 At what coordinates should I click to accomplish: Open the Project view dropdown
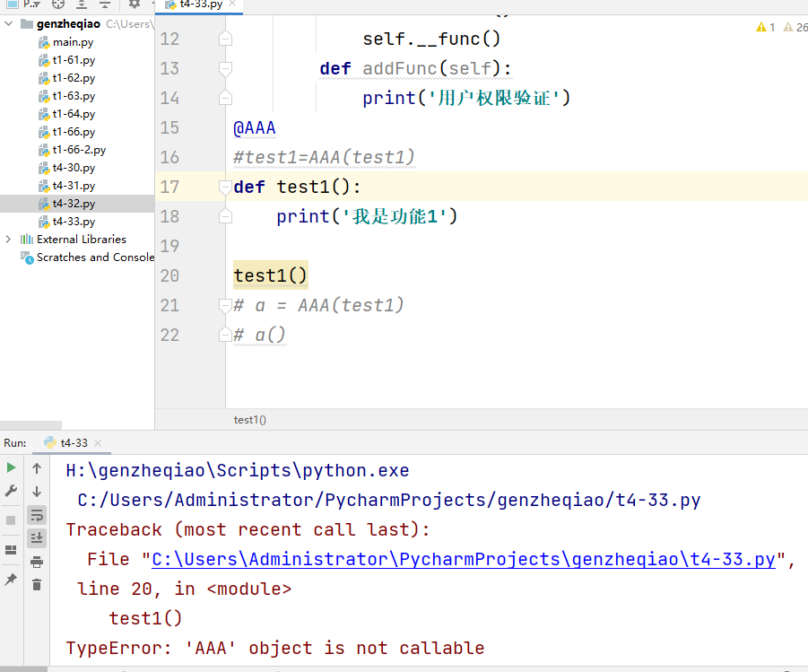(31, 4)
